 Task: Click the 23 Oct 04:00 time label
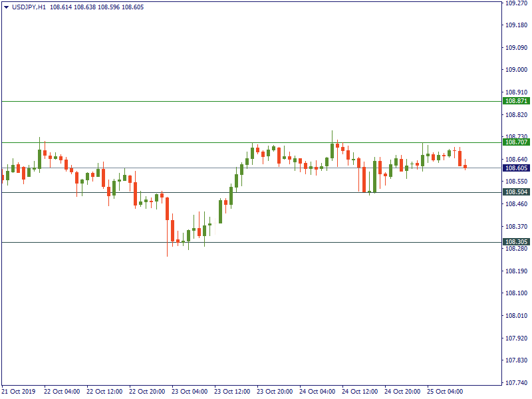coord(190,391)
